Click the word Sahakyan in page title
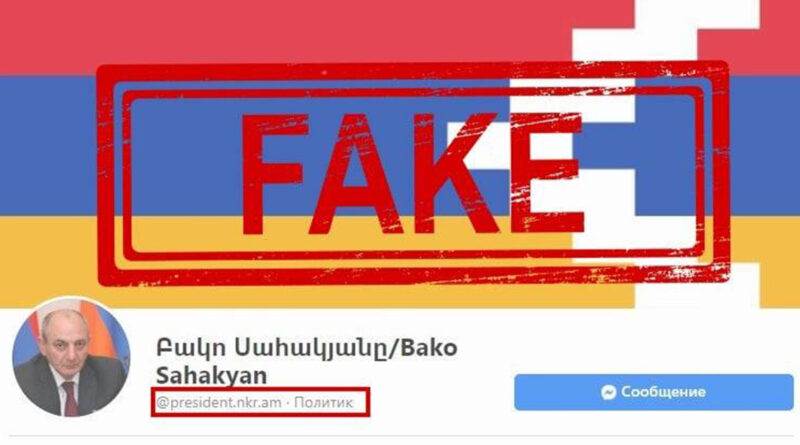Viewport: 800px width, 445px height. (x=211, y=376)
